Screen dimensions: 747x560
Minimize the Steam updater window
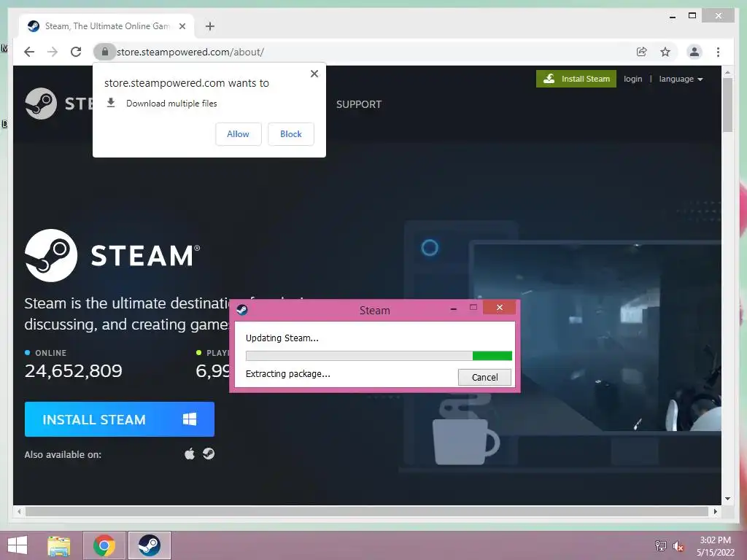pos(454,309)
